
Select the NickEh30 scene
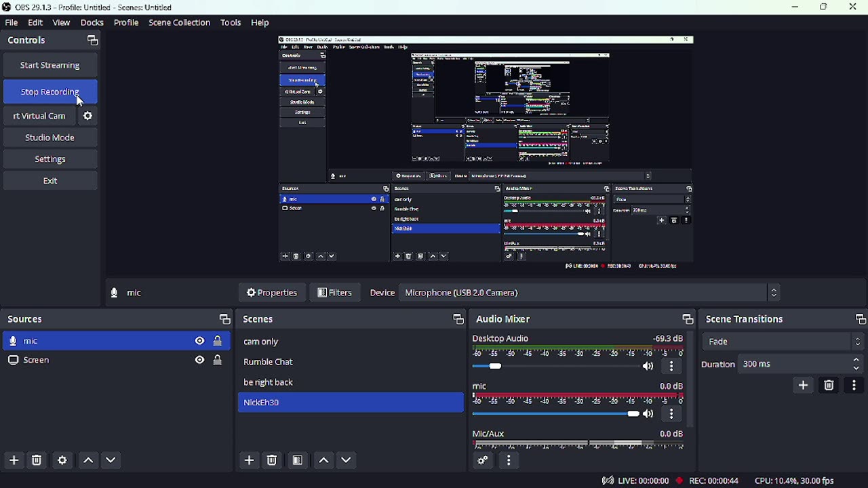[x=351, y=403]
